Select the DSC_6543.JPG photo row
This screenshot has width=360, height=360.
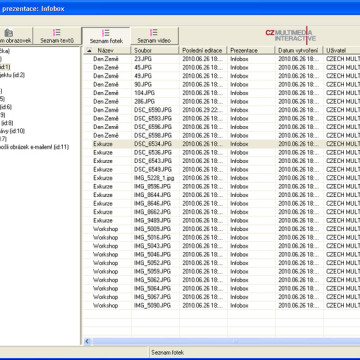click(x=221, y=161)
